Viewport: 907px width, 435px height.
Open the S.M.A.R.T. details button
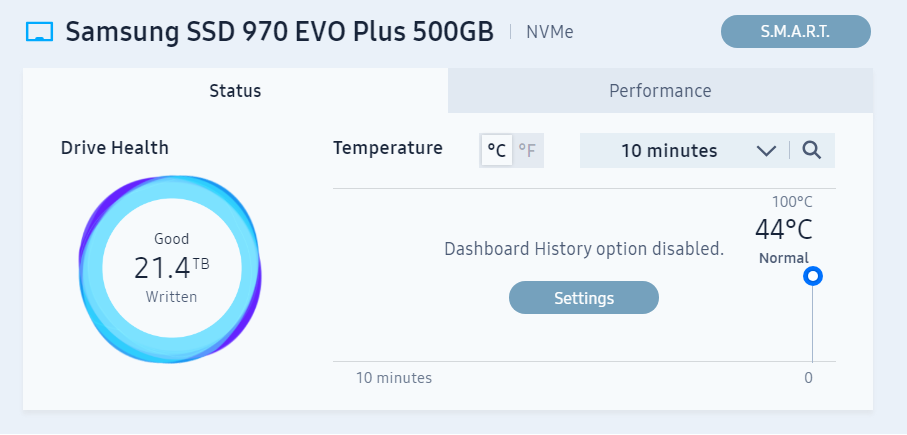tap(795, 32)
